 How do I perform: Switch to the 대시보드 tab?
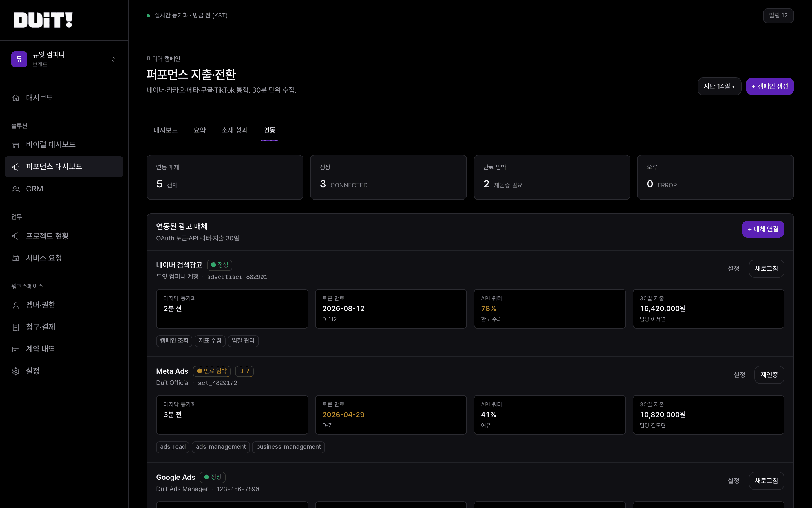(x=166, y=130)
